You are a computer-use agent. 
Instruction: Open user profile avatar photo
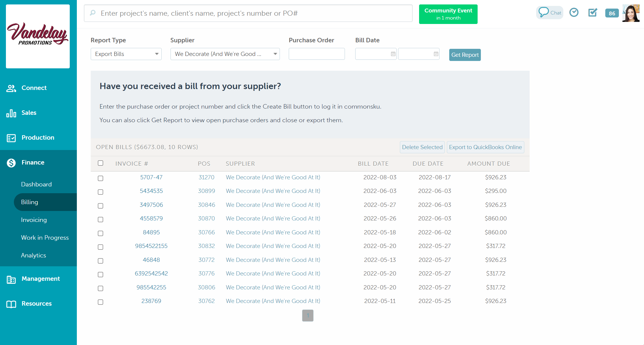coord(631,13)
